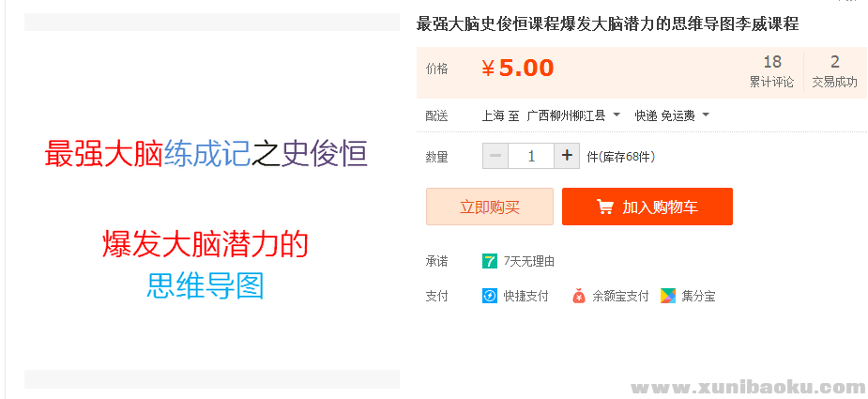Click the 承诺 label
Image resolution: width=868 pixels, height=399 pixels.
(x=436, y=261)
